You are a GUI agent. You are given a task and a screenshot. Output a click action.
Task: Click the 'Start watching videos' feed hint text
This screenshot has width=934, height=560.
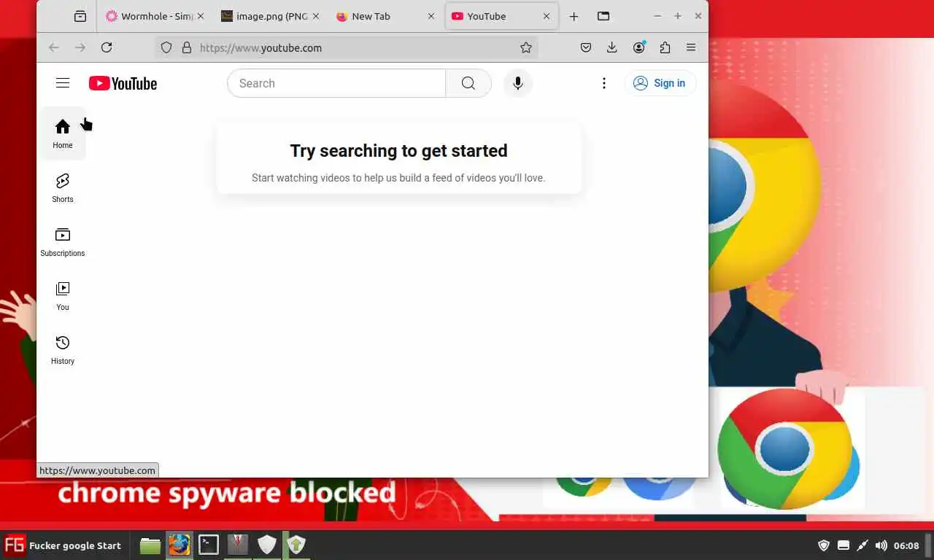[x=398, y=178]
